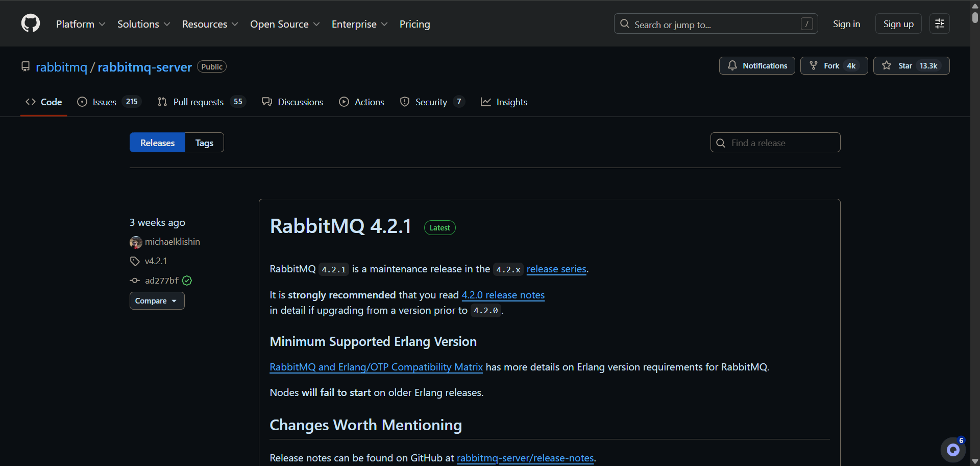Star the repository with the star icon
The width and height of the screenshot is (980, 466).
click(887, 65)
